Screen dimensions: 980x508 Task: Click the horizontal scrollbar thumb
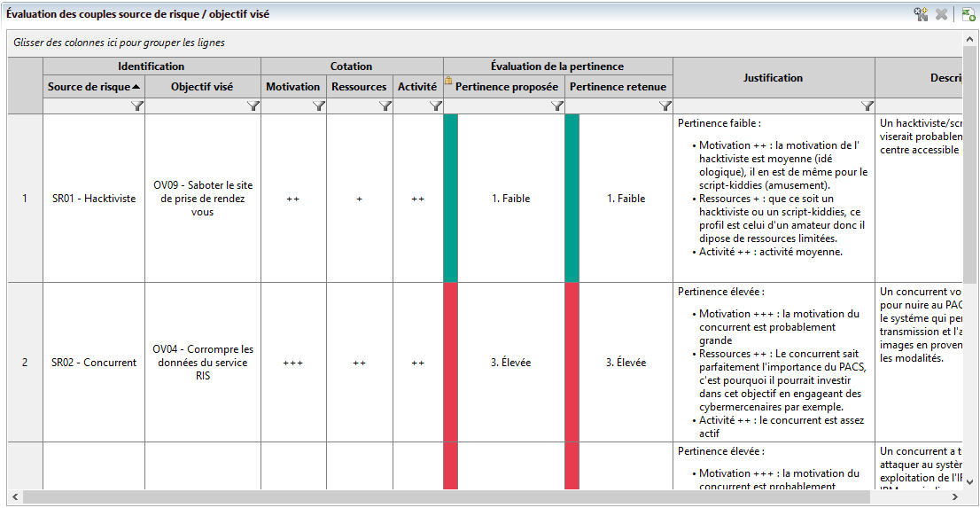[447, 496]
